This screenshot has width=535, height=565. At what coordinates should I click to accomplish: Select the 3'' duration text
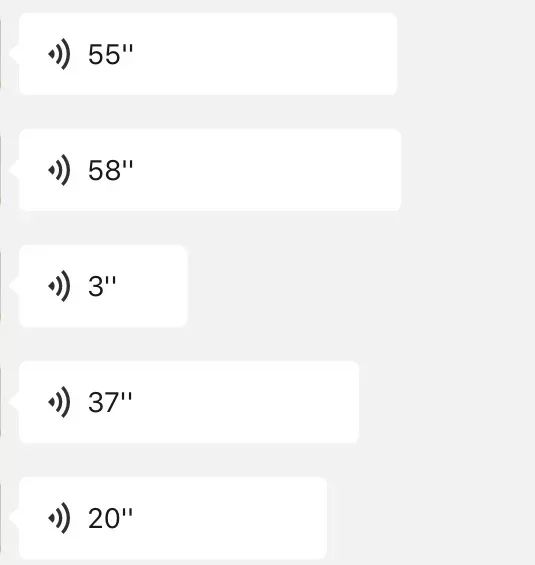click(102, 286)
